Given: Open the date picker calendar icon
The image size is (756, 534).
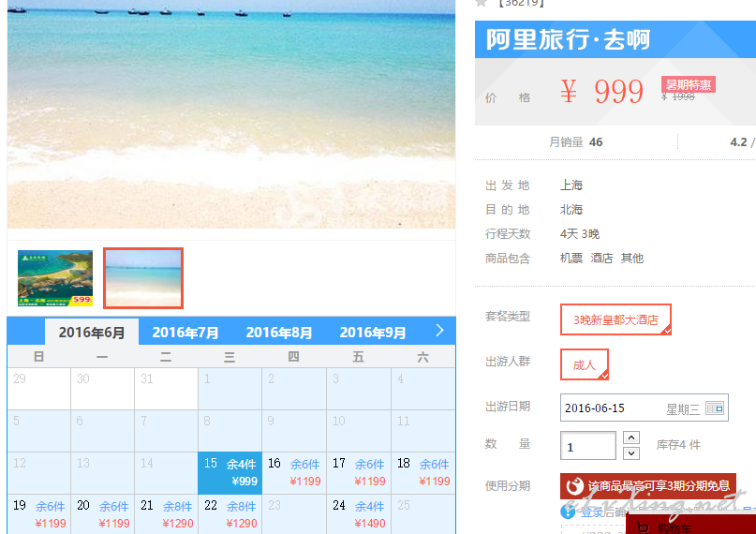Looking at the screenshot, I should click(714, 408).
